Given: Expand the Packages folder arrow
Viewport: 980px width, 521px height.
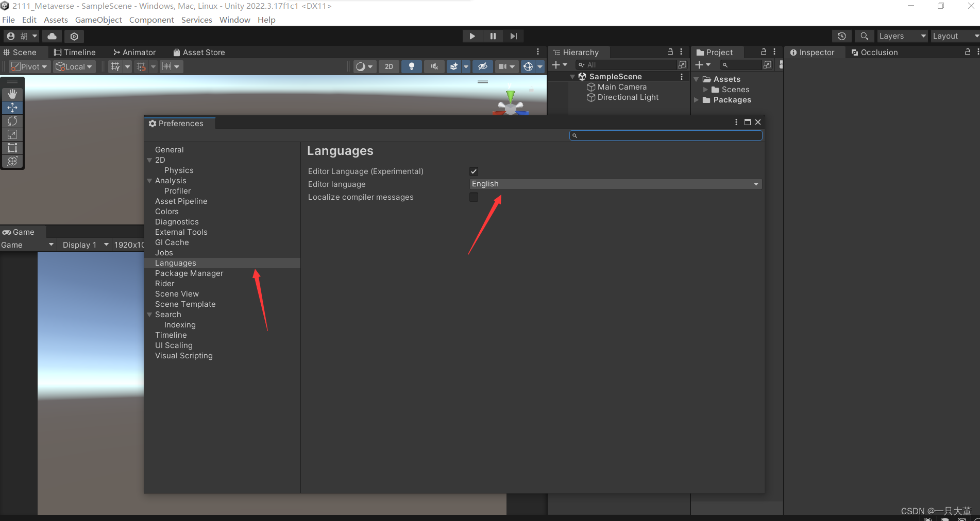Looking at the screenshot, I should click(x=697, y=100).
